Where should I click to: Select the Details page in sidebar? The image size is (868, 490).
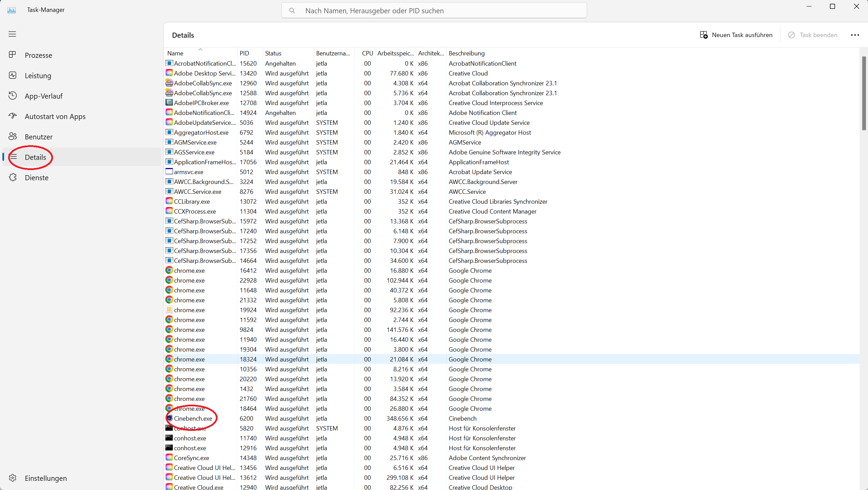82,157
